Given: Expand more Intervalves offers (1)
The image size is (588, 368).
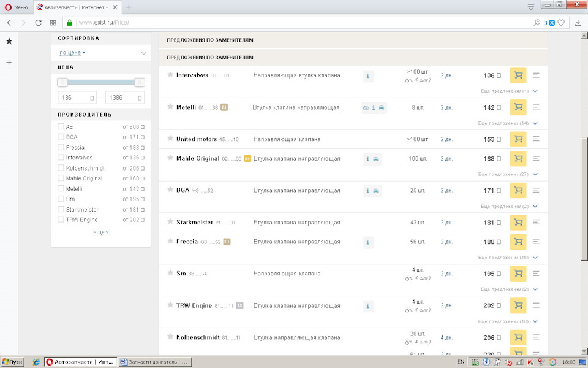Looking at the screenshot, I should tap(509, 91).
